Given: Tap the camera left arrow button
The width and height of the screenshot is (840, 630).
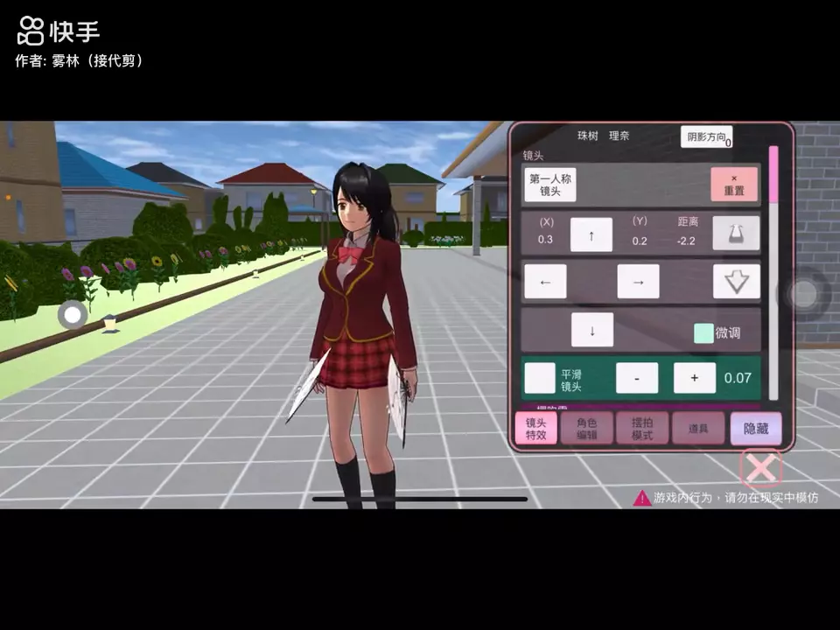Looking at the screenshot, I should click(x=545, y=281).
